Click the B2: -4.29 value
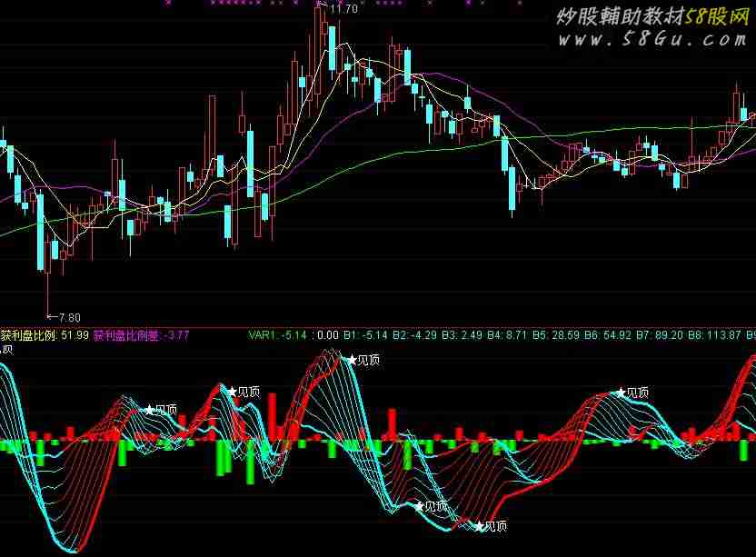 click(x=414, y=335)
